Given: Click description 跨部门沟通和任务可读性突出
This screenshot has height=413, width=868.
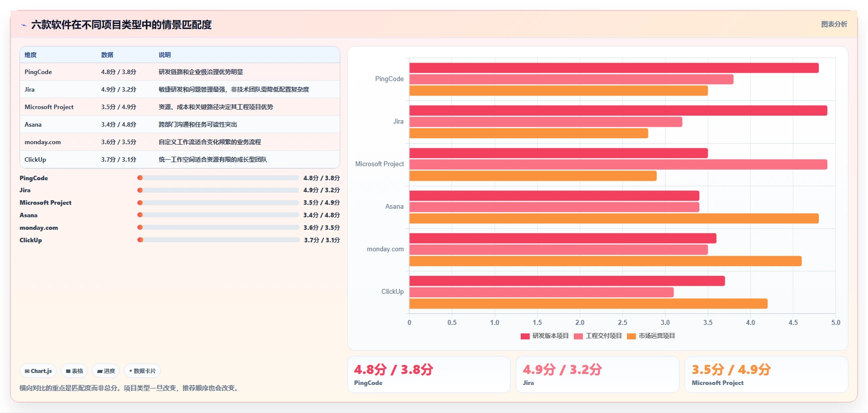Looking at the screenshot, I should (x=198, y=125).
